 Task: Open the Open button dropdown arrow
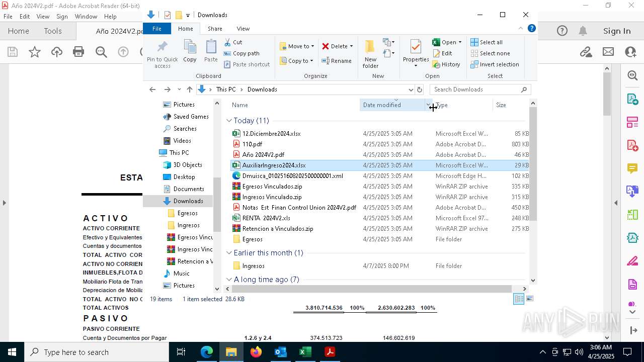(460, 42)
